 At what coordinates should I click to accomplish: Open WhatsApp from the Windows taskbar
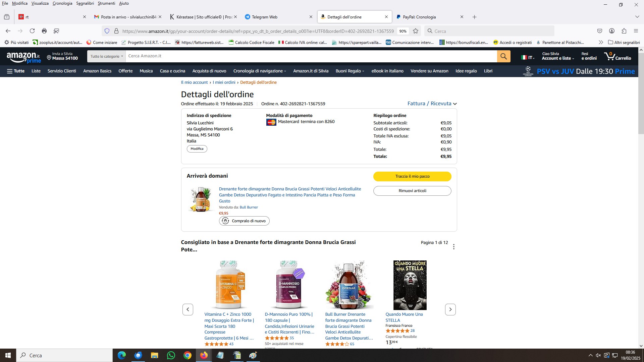pos(171,355)
